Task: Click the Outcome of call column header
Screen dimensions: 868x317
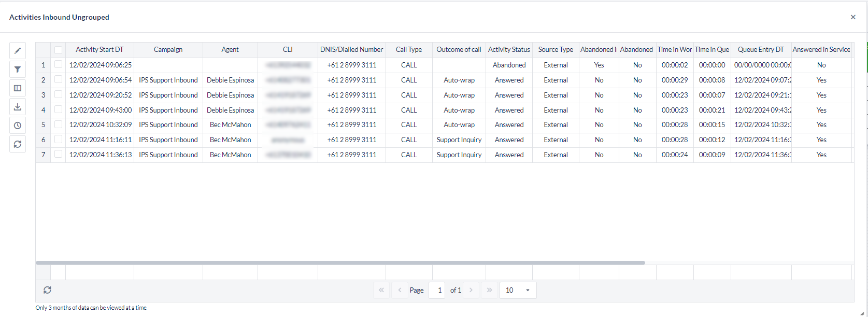Action: [x=459, y=50]
